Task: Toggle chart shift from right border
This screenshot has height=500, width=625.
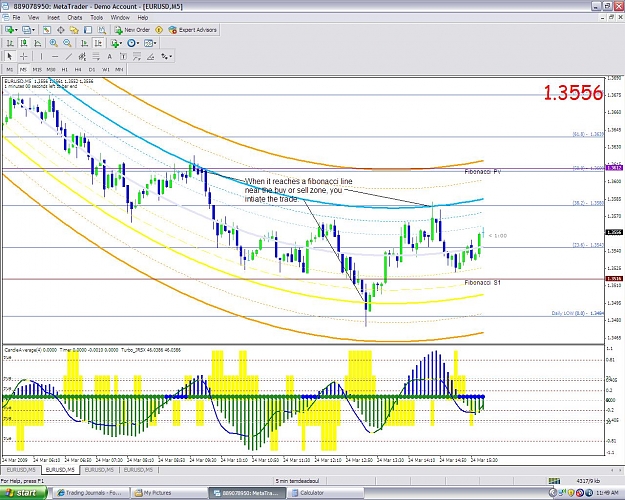Action: 98,43
